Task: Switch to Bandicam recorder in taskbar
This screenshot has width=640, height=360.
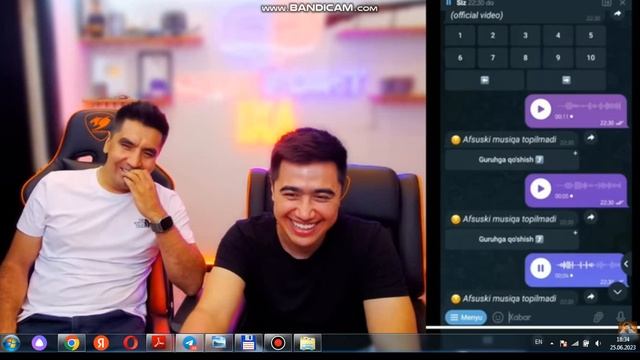Action: [278, 343]
